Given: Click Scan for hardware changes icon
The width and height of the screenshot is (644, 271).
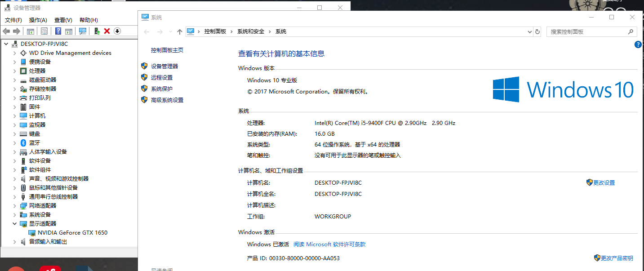Looking at the screenshot, I should pyautogui.click(x=83, y=31).
